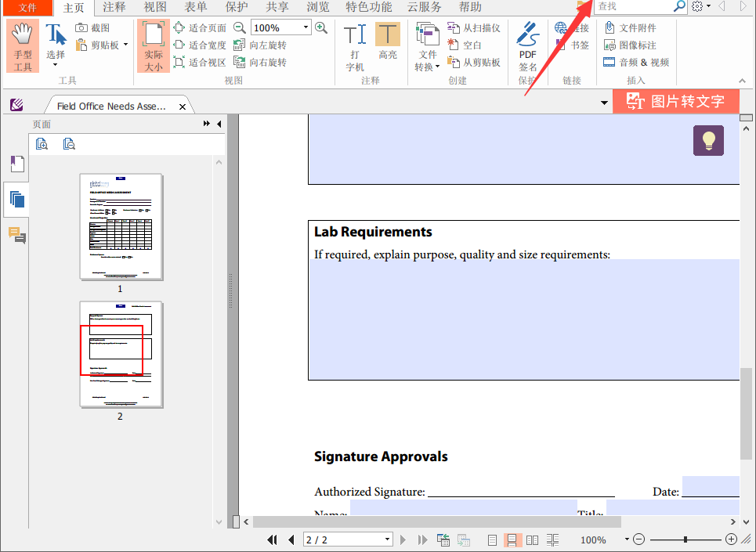Select the Hand tool (手型工具)
Image resolution: width=756 pixels, height=552 pixels.
click(x=24, y=46)
